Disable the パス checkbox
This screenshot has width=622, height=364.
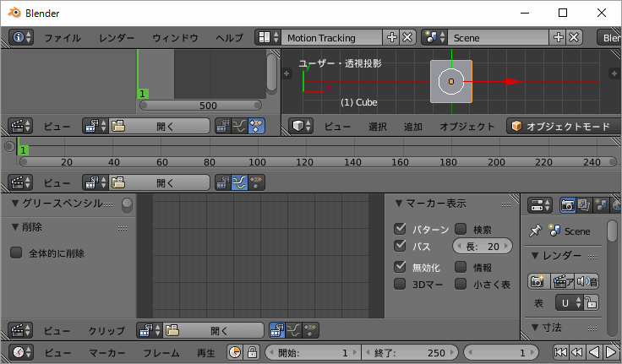[400, 246]
